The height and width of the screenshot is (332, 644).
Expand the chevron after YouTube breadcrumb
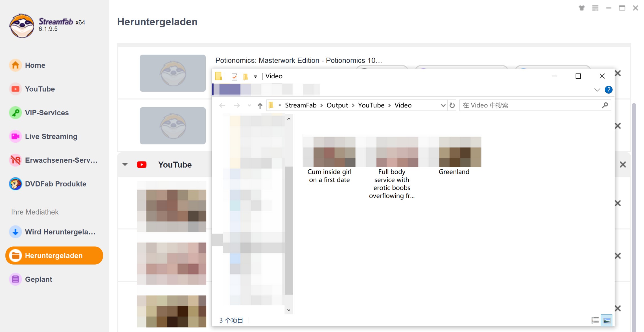pyautogui.click(x=389, y=105)
